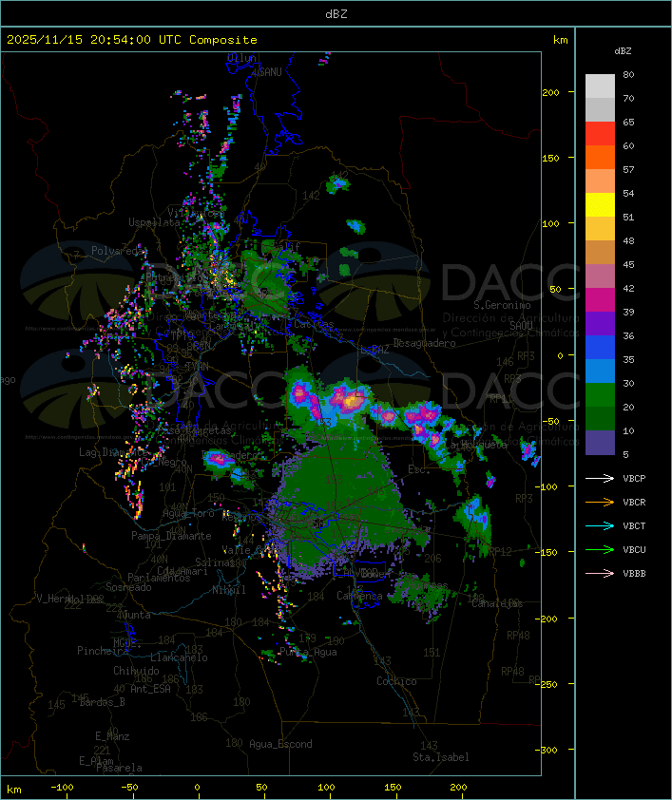Screen dimensions: 672x800
Task: Click the Pasarela map label
Action: (119, 768)
